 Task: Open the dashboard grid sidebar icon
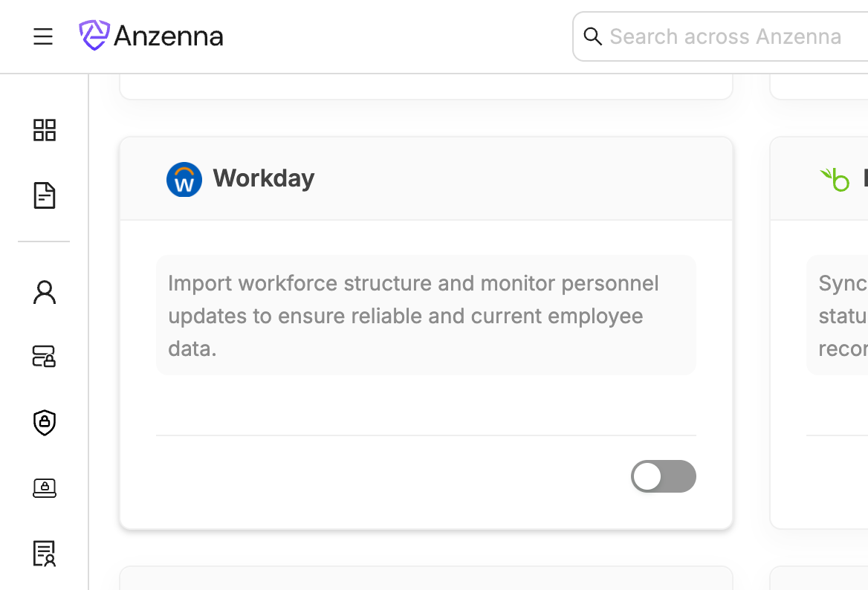tap(45, 130)
